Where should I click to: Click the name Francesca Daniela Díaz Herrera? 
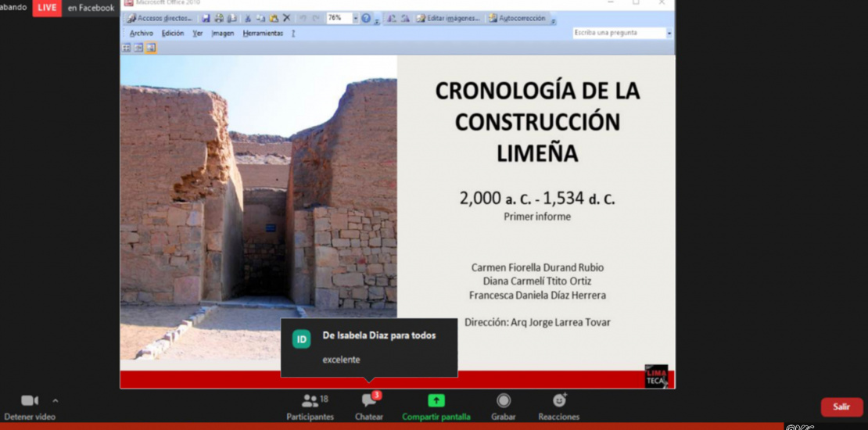coord(537,296)
